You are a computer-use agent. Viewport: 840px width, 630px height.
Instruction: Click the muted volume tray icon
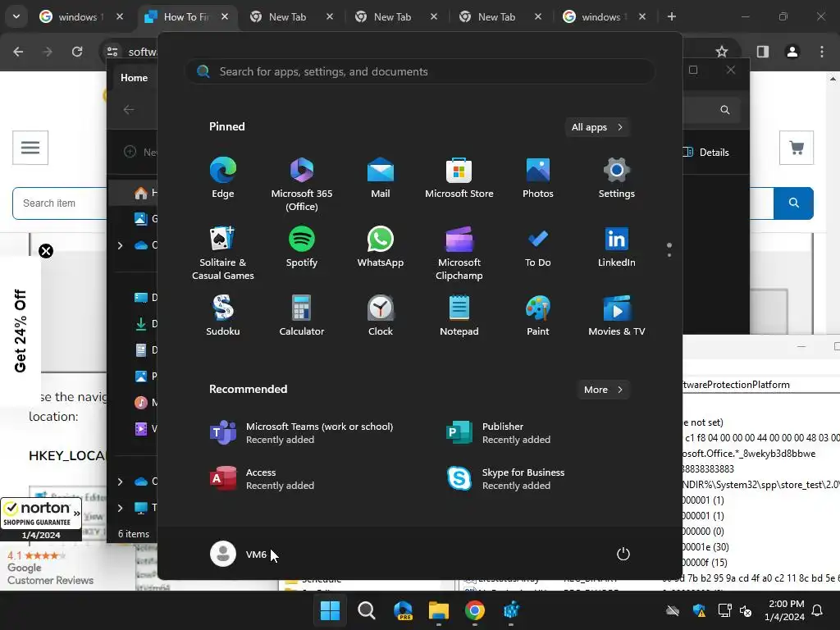pos(746,610)
